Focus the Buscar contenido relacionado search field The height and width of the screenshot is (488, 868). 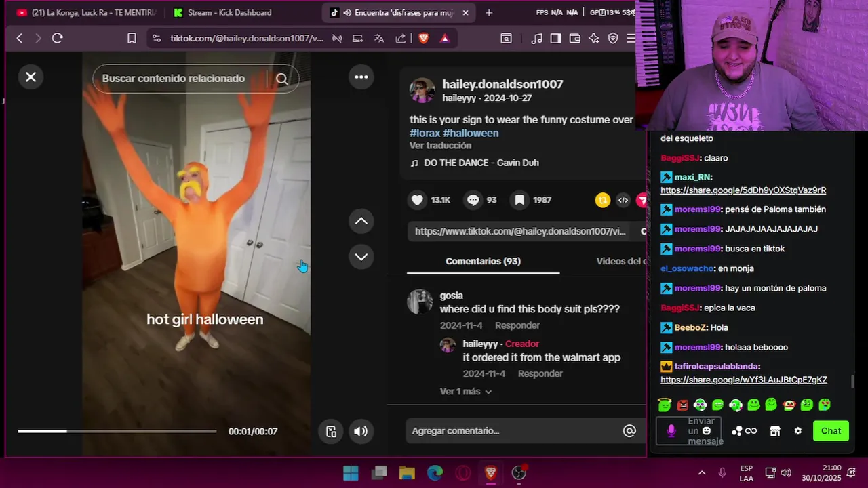coord(180,79)
